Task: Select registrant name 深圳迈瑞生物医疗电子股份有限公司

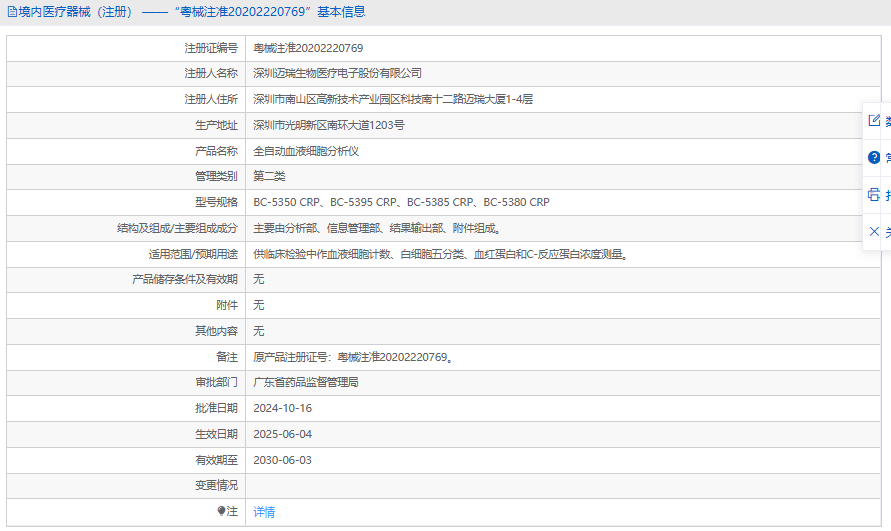Action: [338, 73]
